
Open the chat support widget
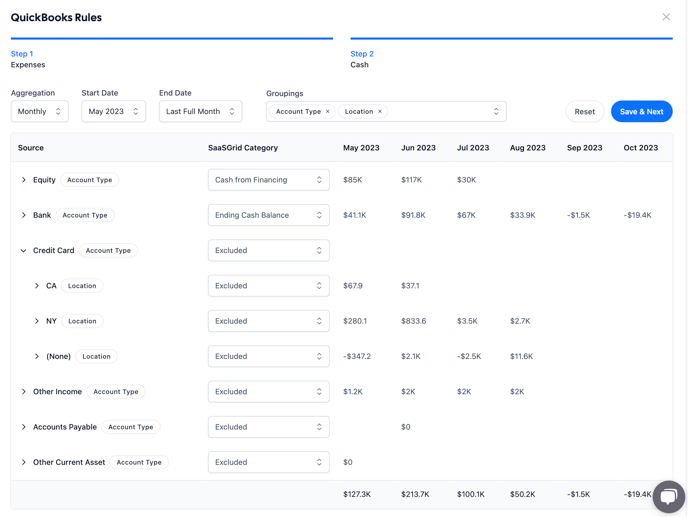[668, 496]
